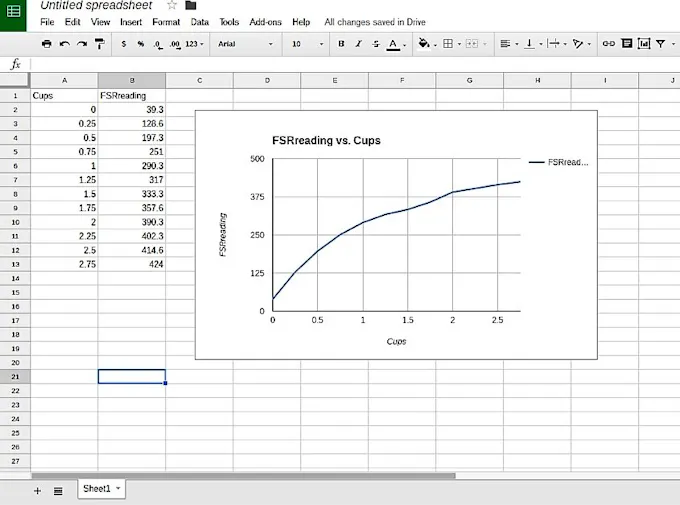Format as percent
Screen dimensions: 680x505
pos(141,44)
